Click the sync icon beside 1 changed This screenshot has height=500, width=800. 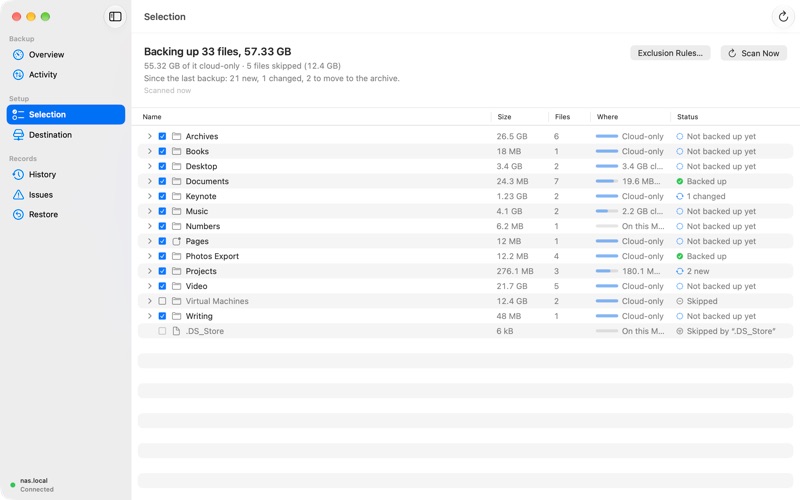pos(680,196)
